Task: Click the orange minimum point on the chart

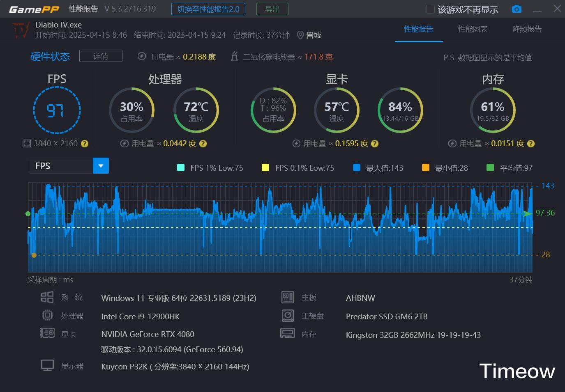Action: [34, 255]
